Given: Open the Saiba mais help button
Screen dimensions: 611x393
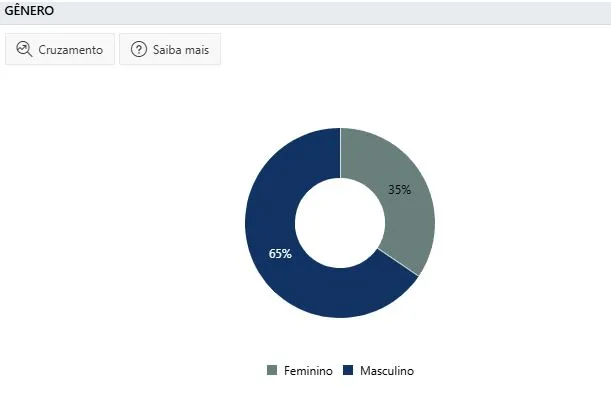Looking at the screenshot, I should (x=170, y=49).
